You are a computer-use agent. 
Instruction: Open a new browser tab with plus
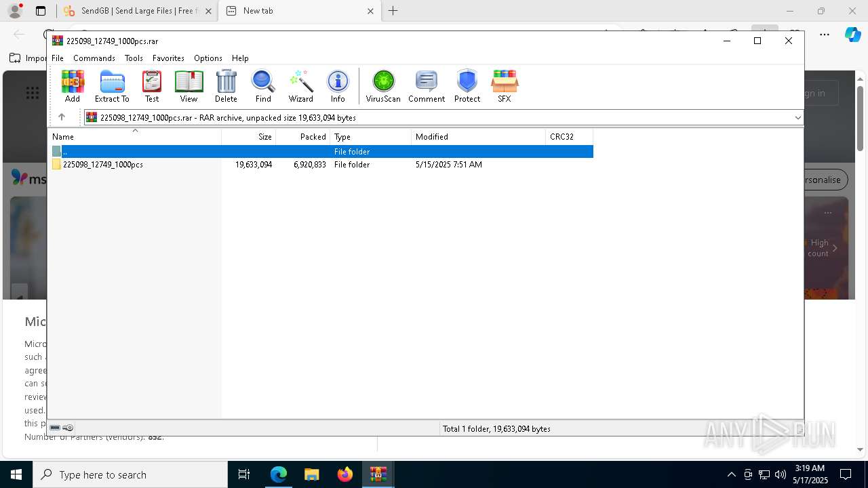coord(393,11)
